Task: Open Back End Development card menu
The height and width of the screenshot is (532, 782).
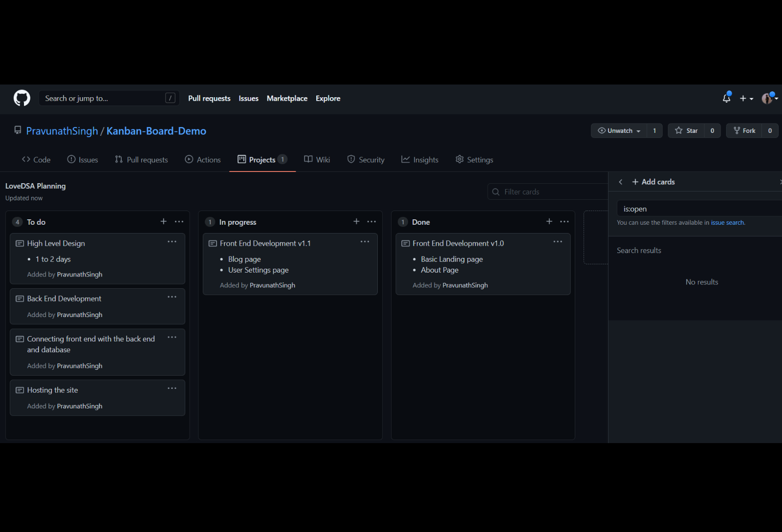Action: coord(172,297)
